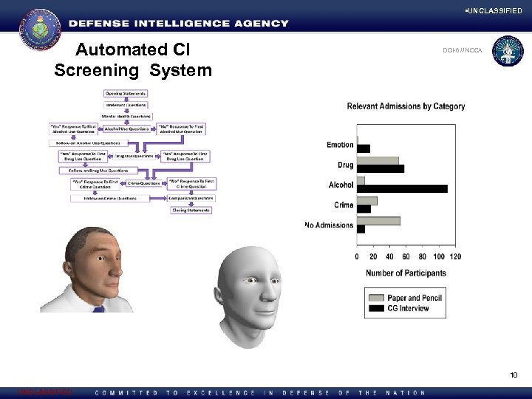The image size is (532, 399).
Task: Click the gray Paper and Pencil legend swatch
Action: [376, 298]
